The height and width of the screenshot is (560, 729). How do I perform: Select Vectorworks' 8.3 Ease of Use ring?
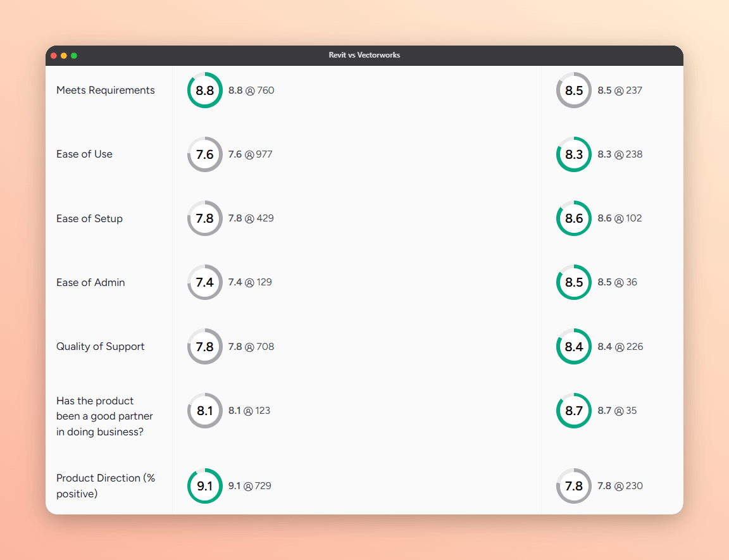pyautogui.click(x=574, y=154)
